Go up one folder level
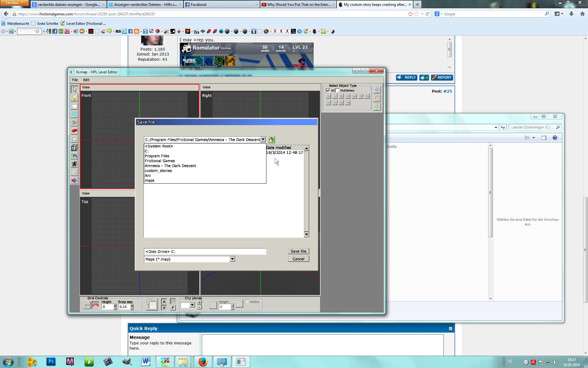This screenshot has width=588, height=368. [271, 140]
